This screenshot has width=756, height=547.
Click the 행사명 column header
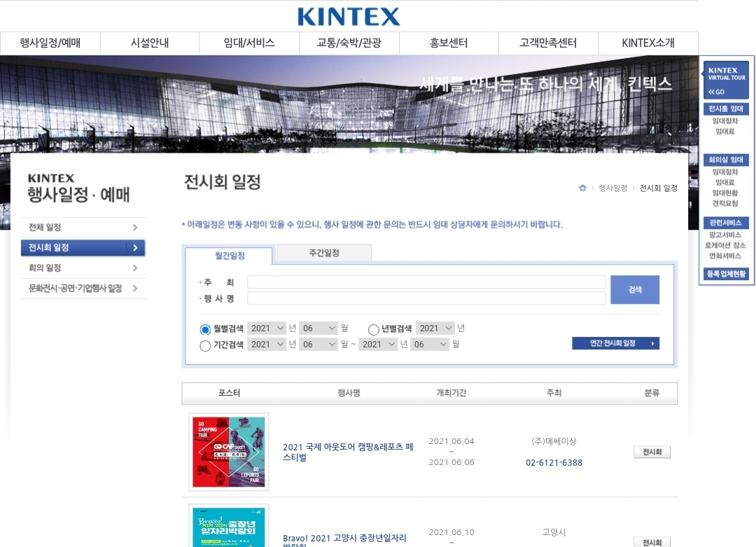tap(349, 393)
